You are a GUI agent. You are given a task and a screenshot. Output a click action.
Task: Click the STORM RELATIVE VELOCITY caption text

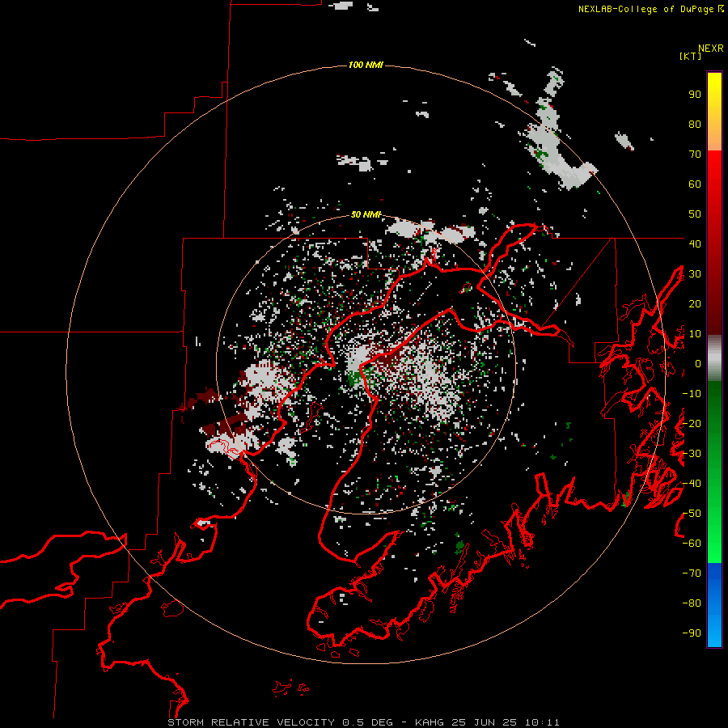[252, 722]
